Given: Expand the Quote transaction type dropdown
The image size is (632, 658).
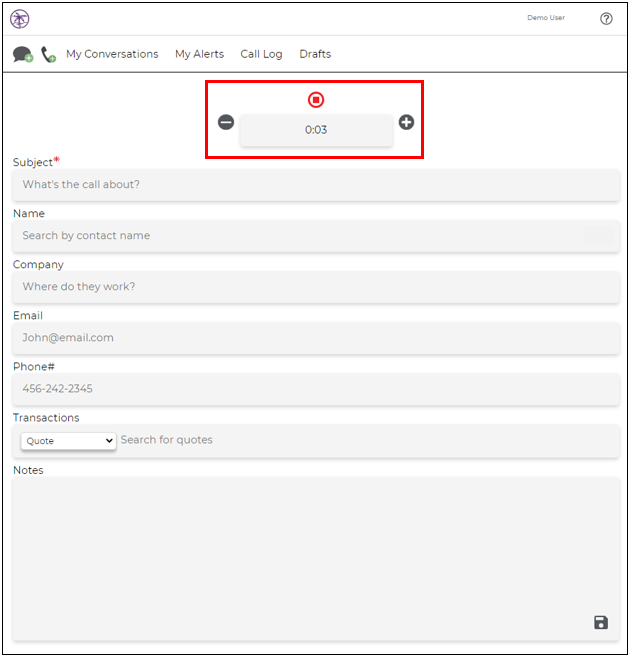Looking at the screenshot, I should (x=68, y=441).
